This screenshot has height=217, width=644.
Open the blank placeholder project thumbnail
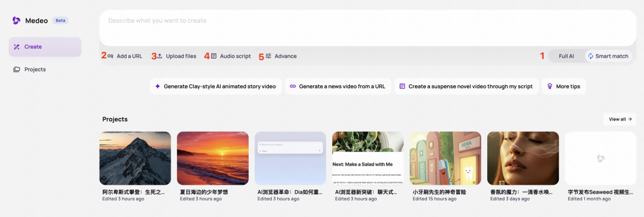pos(600,158)
